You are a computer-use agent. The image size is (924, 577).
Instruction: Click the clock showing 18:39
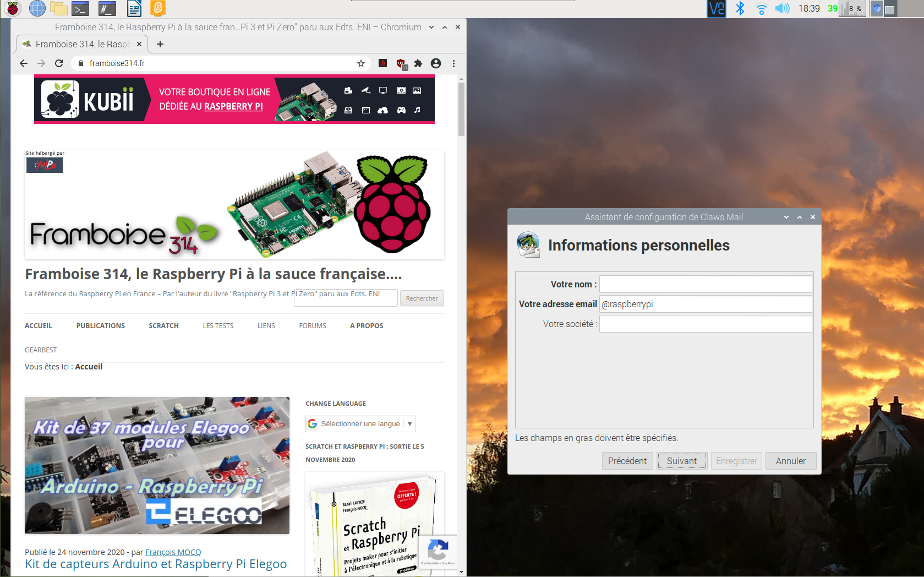(809, 8)
